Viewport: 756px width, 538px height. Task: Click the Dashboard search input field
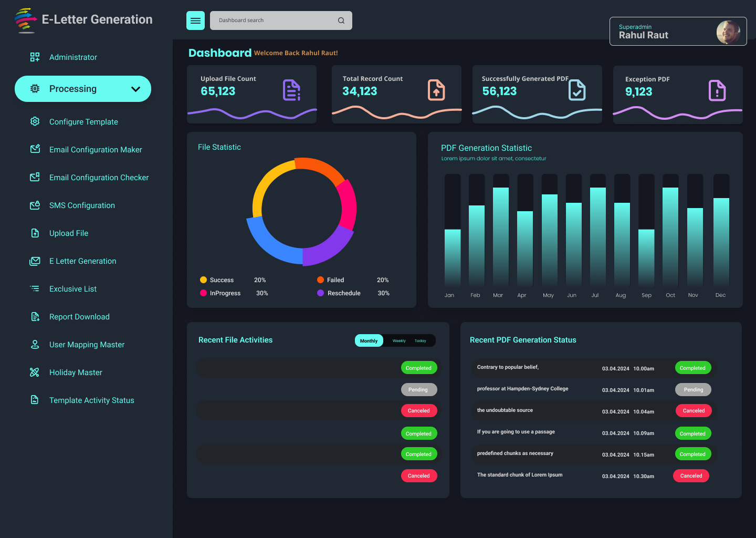click(273, 20)
